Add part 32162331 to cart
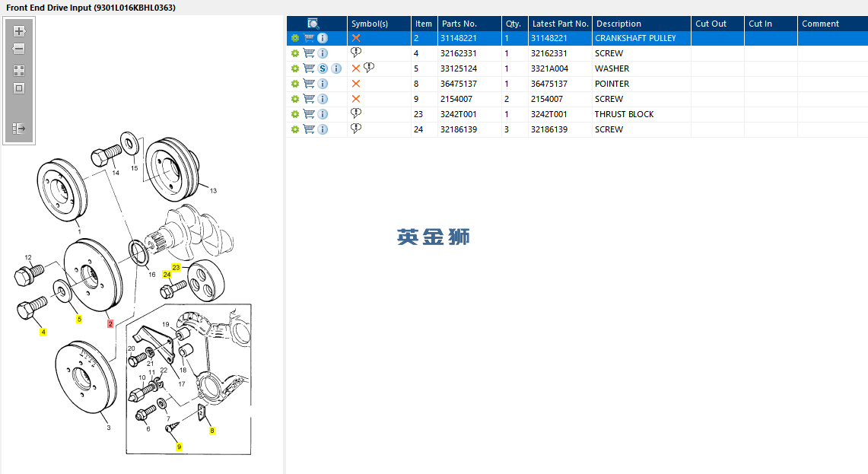Viewport: 868px width, 474px height. 309,53
